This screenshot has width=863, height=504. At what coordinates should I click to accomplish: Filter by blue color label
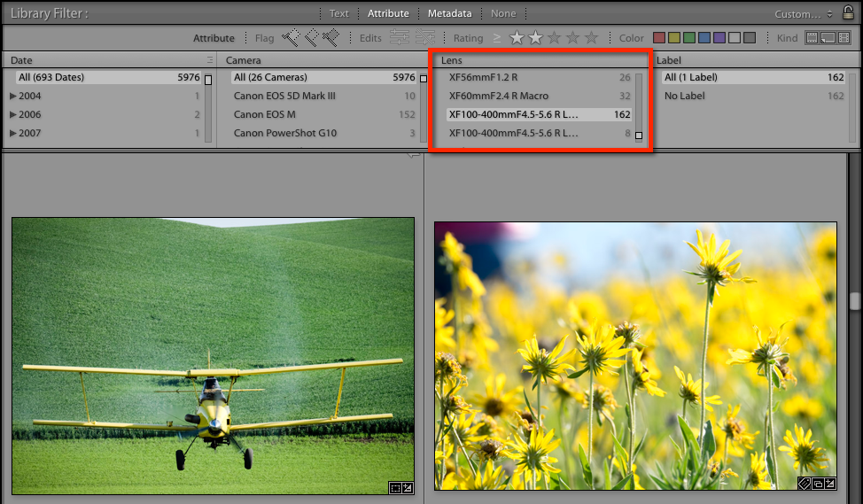704,37
